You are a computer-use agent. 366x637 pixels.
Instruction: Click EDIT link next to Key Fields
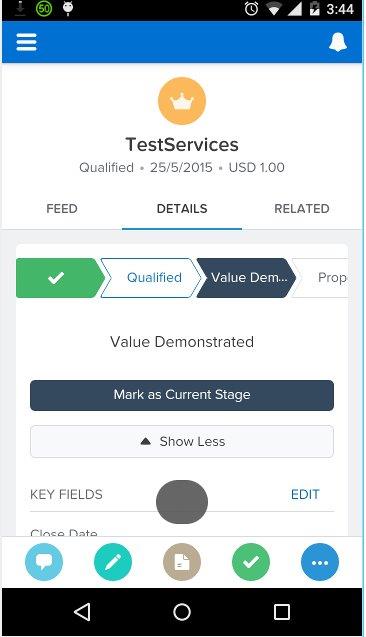[305, 494]
